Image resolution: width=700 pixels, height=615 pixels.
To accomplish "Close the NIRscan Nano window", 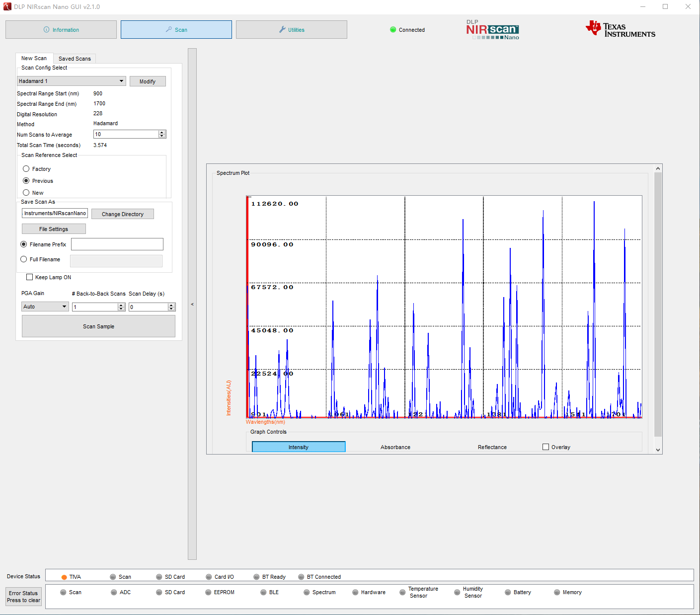I will [688, 6].
